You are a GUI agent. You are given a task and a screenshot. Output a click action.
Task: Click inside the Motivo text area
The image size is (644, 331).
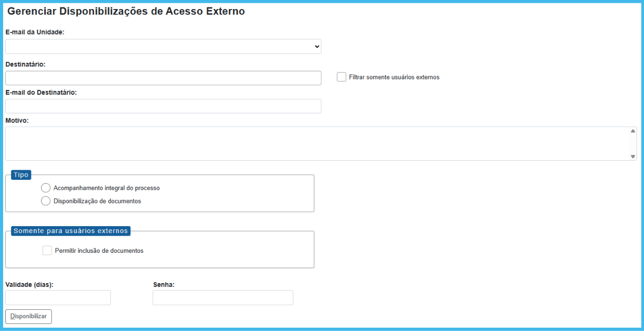click(317, 144)
